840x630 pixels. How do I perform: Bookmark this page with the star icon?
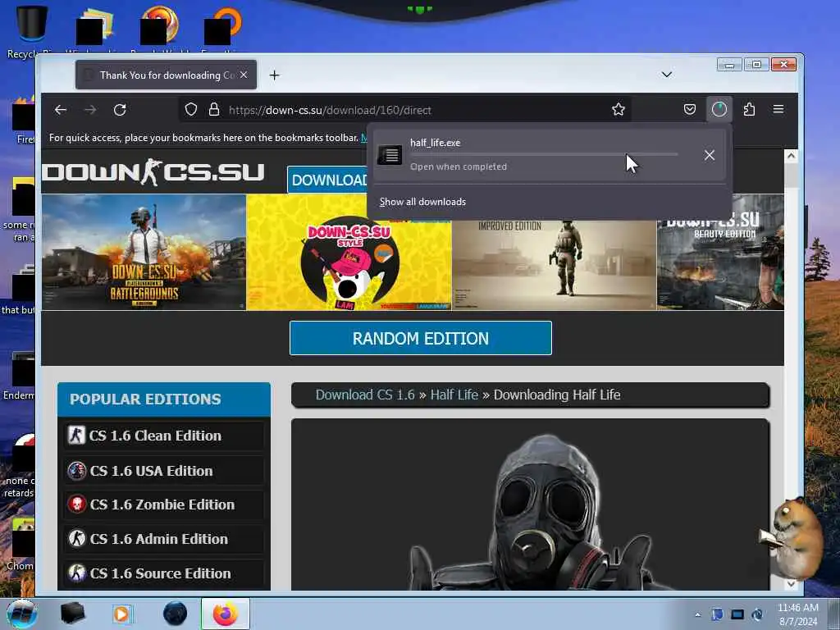pyautogui.click(x=619, y=110)
